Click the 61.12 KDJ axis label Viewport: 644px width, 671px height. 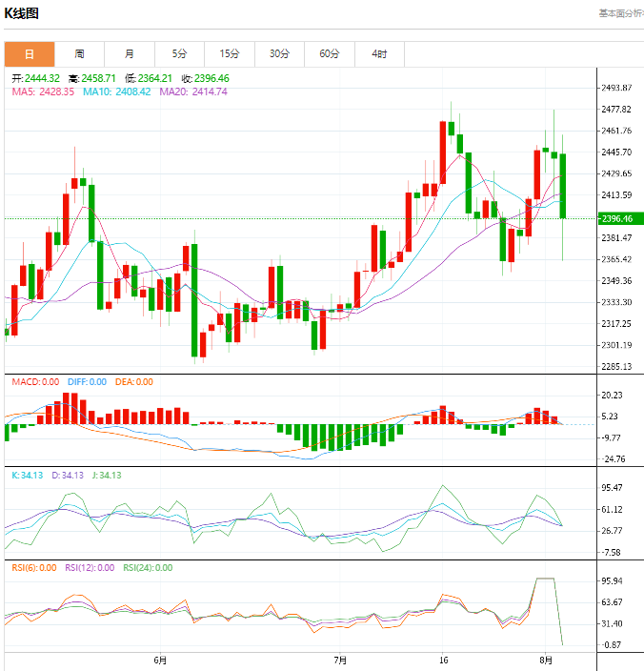click(x=612, y=509)
